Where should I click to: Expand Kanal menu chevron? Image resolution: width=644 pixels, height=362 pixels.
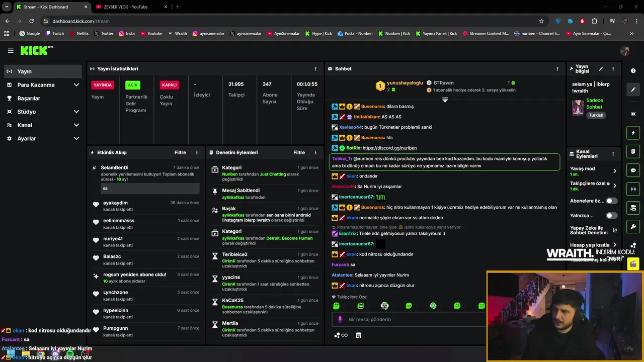click(x=76, y=125)
